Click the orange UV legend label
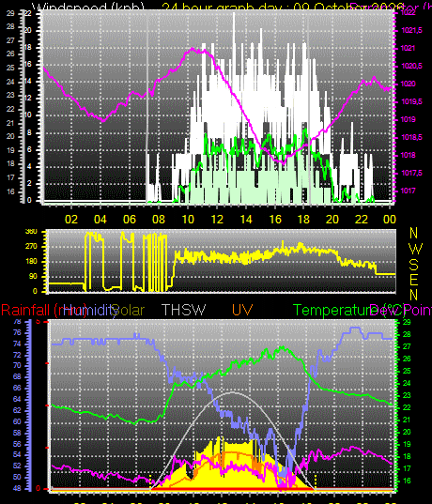 pos(242,310)
